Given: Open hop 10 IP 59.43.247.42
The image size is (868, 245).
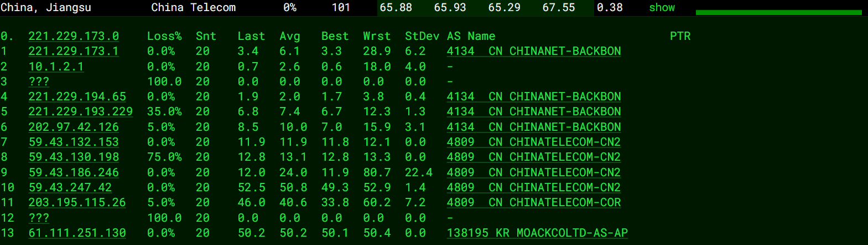Looking at the screenshot, I should click(x=70, y=187).
